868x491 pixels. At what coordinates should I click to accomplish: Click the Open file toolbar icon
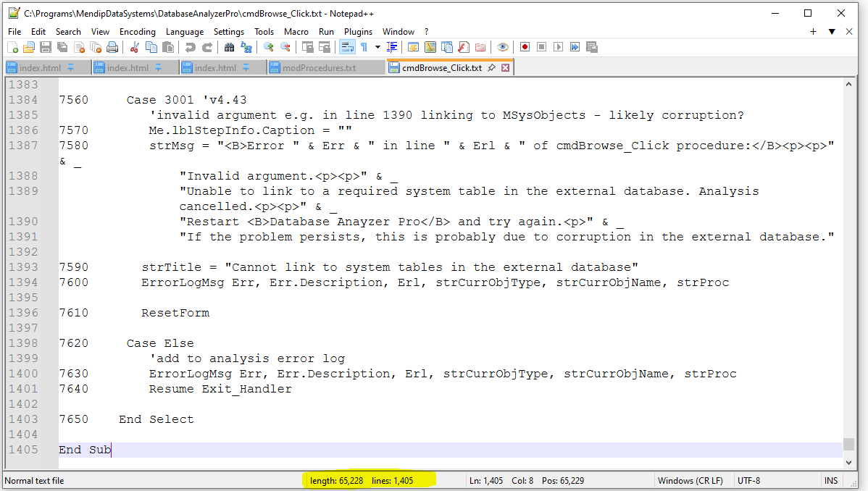click(x=29, y=48)
